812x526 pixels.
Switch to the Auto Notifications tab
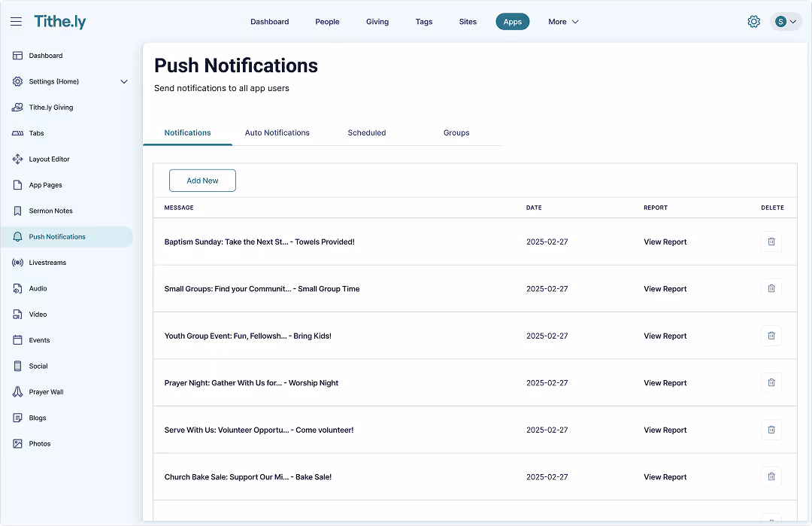[277, 132]
